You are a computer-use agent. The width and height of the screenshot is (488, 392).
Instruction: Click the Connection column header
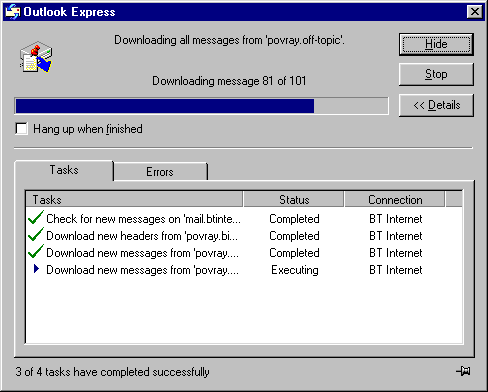click(x=395, y=199)
